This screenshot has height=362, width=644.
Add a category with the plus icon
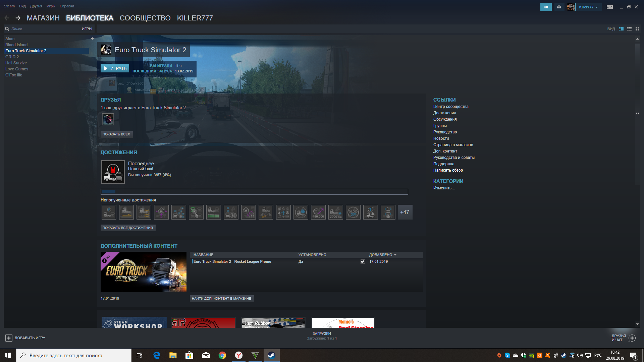92,39
